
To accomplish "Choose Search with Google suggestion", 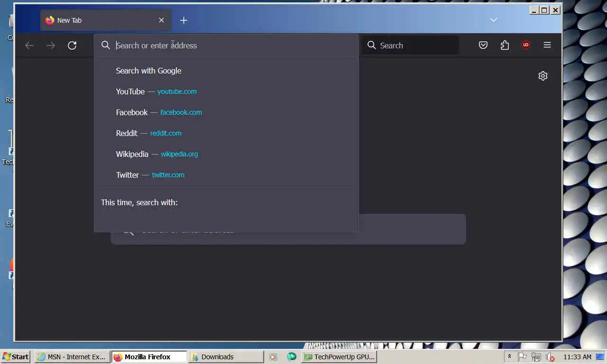I will [x=226, y=71].
